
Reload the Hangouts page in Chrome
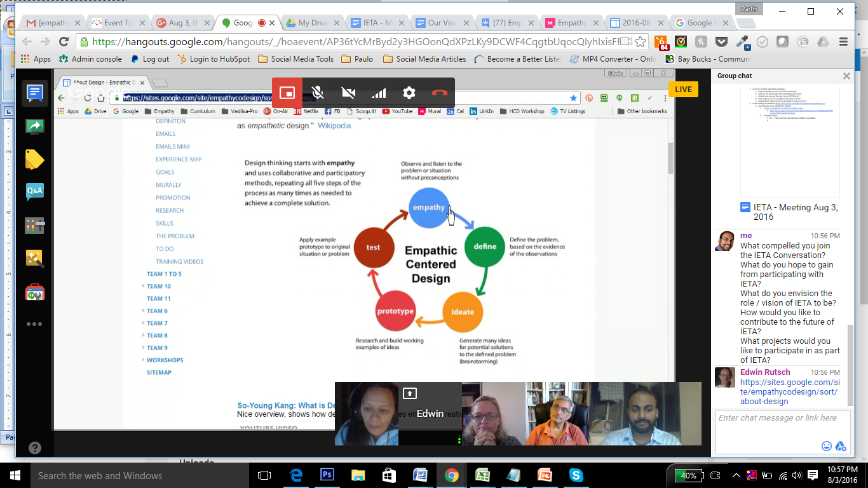click(x=64, y=42)
